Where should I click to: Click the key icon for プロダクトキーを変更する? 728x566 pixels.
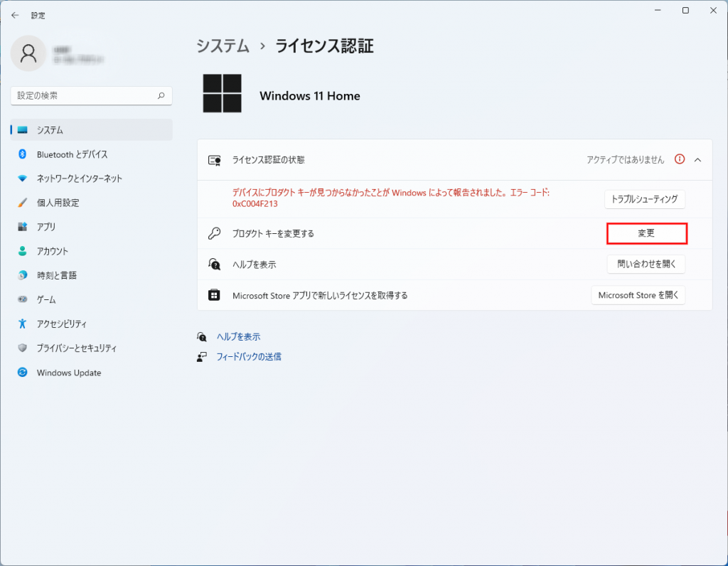click(214, 233)
